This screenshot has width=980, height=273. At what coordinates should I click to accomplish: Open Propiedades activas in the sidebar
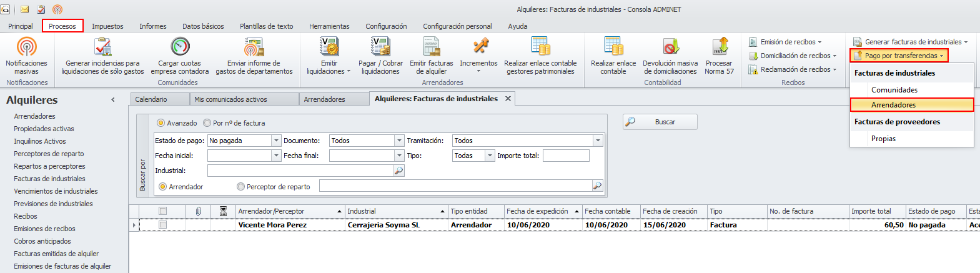(x=44, y=129)
